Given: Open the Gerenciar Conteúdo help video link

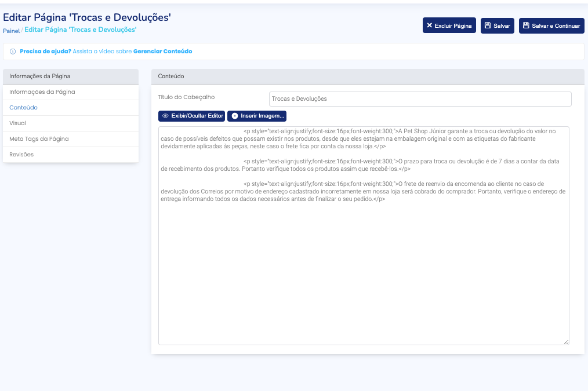Looking at the screenshot, I should point(162,52).
